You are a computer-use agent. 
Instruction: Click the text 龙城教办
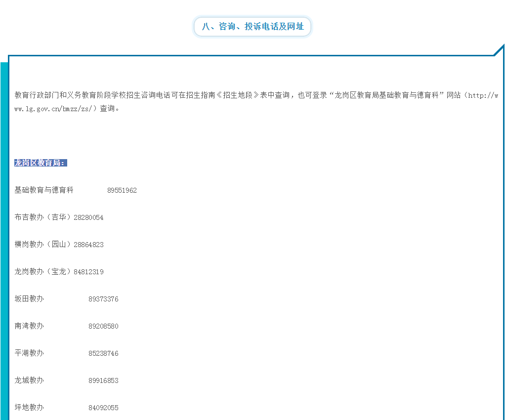click(x=29, y=380)
